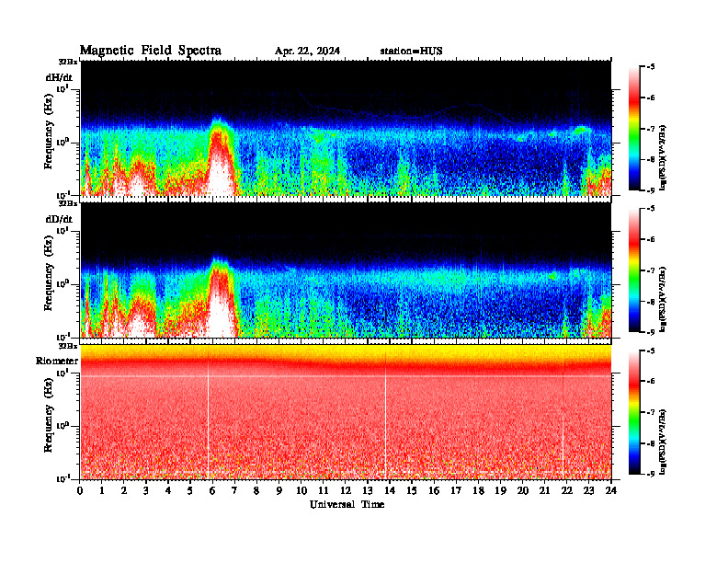Click the "-5" tick on dH/dt color bar
Screen dimensions: 728x563
click(x=652, y=67)
